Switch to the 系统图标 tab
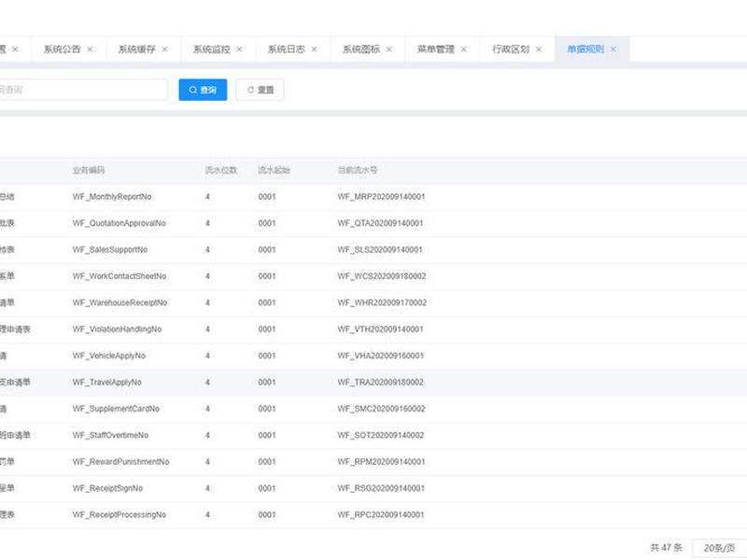 click(x=361, y=49)
